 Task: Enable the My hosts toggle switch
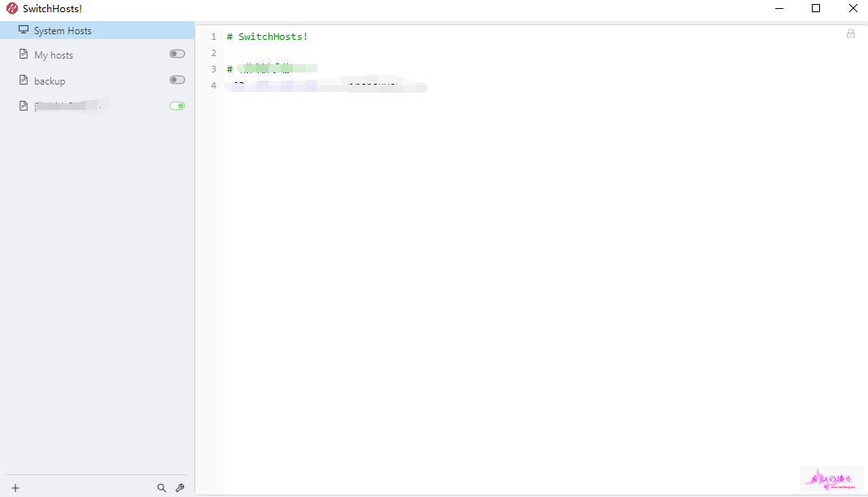177,54
